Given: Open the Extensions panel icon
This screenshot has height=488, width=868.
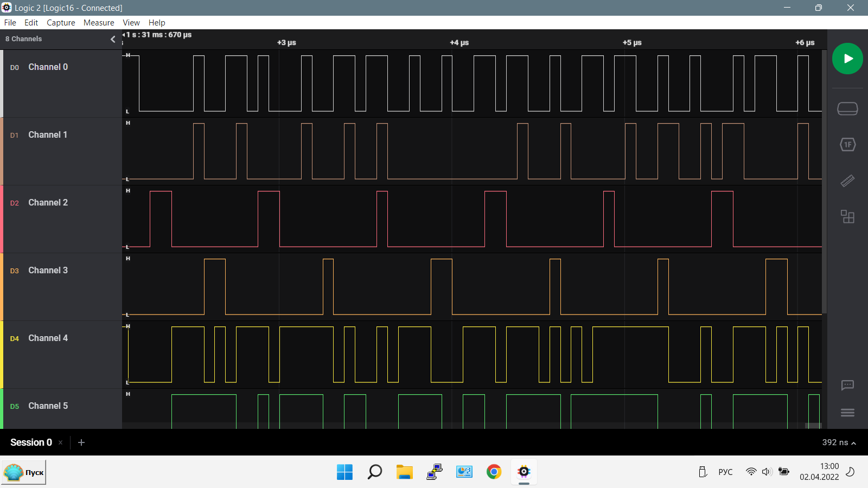Looking at the screenshot, I should [x=847, y=217].
